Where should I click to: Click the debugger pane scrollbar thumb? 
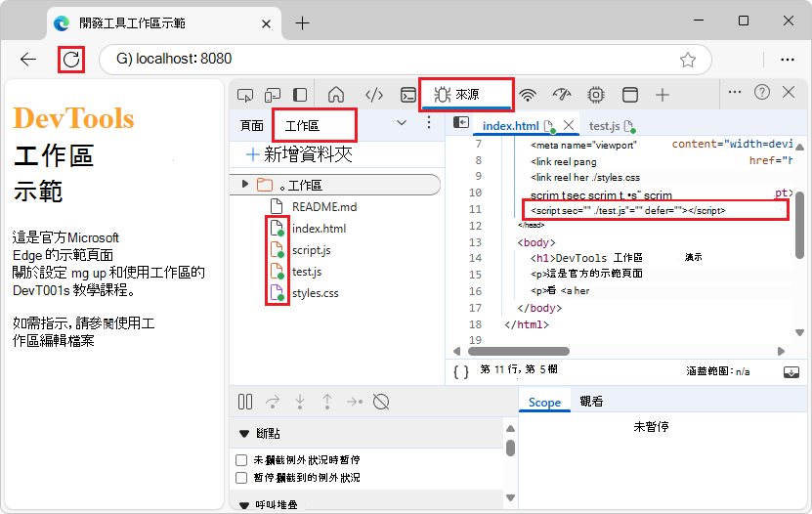[511, 448]
